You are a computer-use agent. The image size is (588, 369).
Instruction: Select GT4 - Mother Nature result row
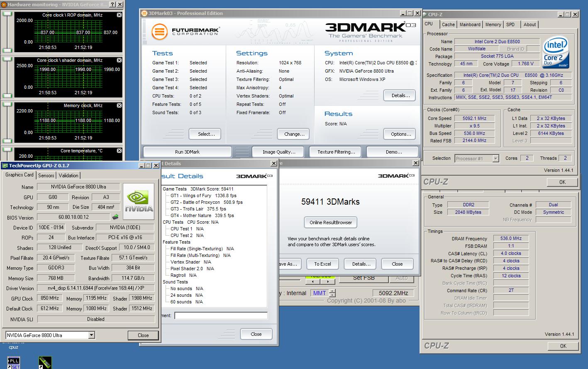(x=202, y=215)
